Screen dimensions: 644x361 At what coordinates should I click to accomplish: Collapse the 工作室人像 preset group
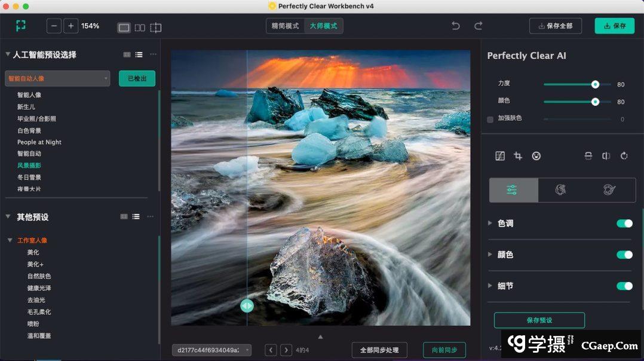(x=10, y=240)
